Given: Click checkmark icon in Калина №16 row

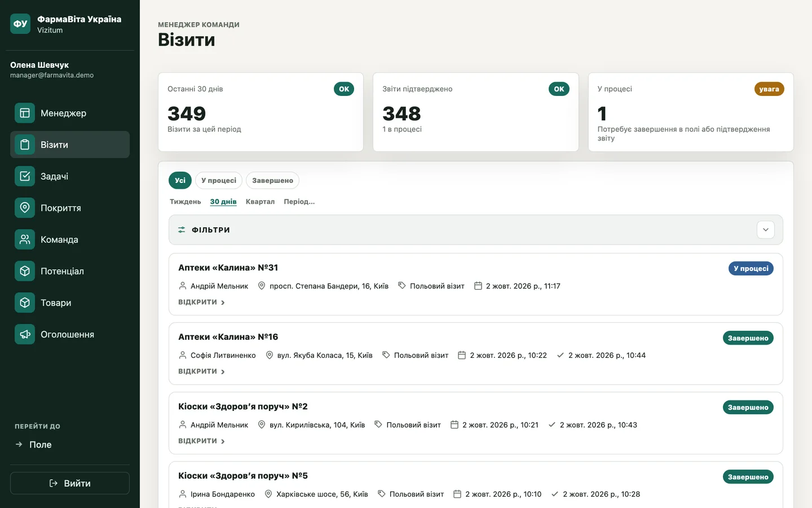Looking at the screenshot, I should click(x=561, y=355).
